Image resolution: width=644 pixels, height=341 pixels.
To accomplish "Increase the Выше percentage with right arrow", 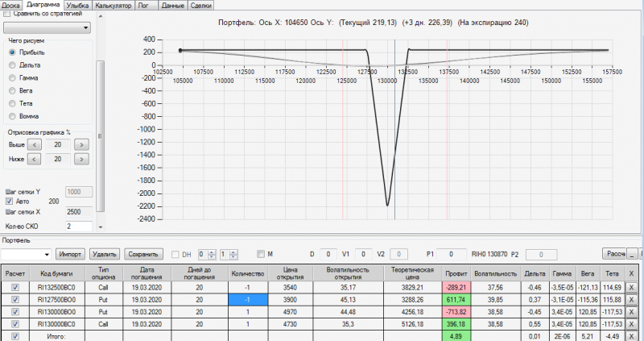I will [82, 145].
